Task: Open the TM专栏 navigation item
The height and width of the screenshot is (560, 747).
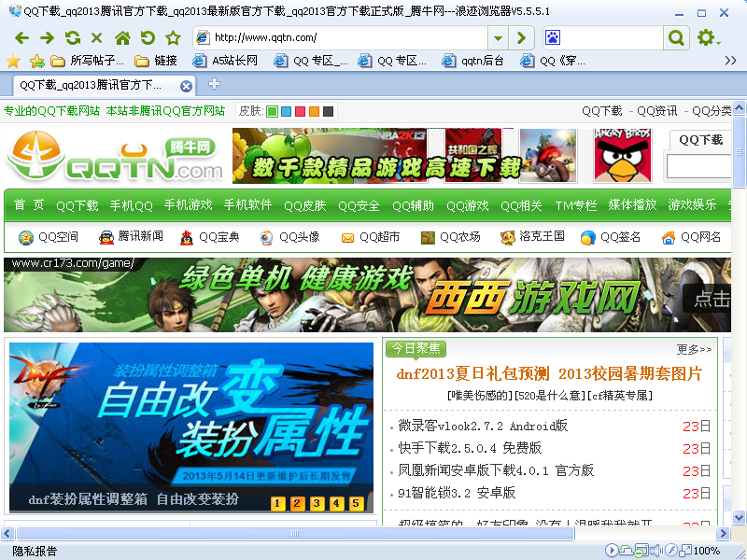Action: click(x=575, y=205)
